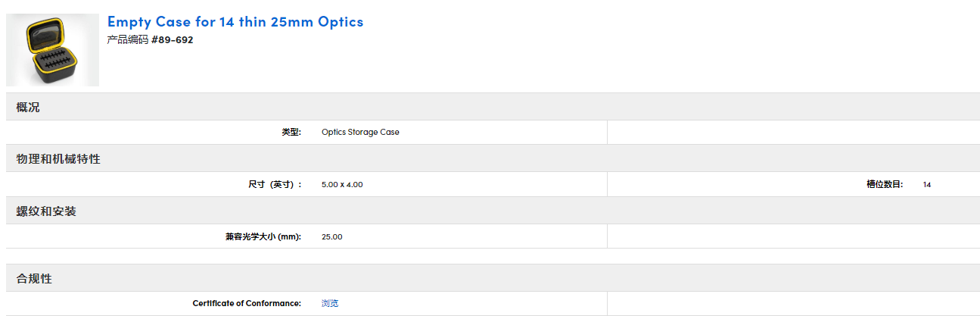Image resolution: width=980 pixels, height=316 pixels.
Task: Click the empty cell beside the 25.00 value
Action: (792, 236)
